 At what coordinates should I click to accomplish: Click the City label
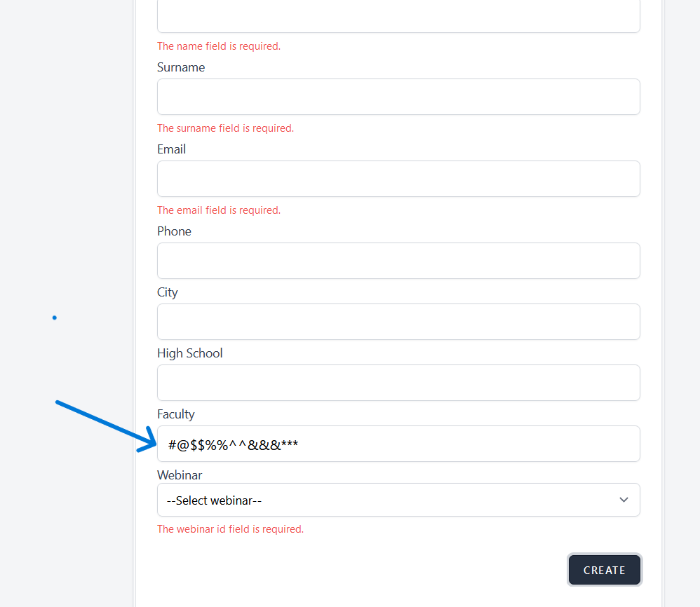[x=168, y=292]
